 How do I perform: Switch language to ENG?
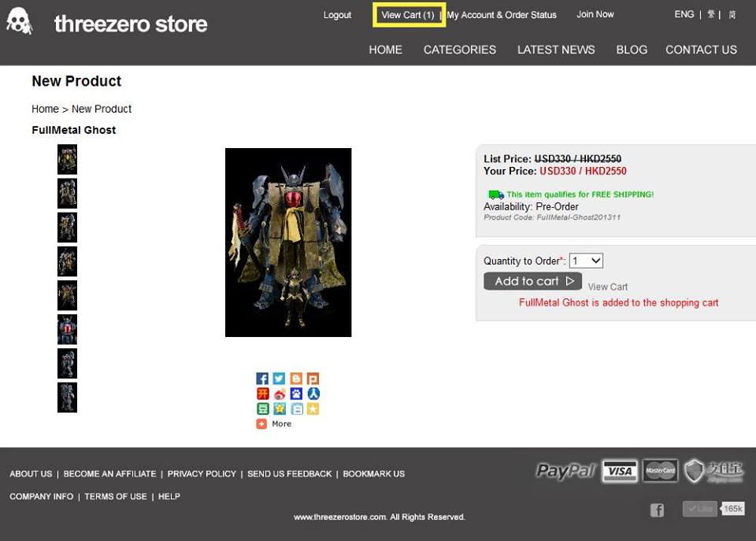point(684,14)
